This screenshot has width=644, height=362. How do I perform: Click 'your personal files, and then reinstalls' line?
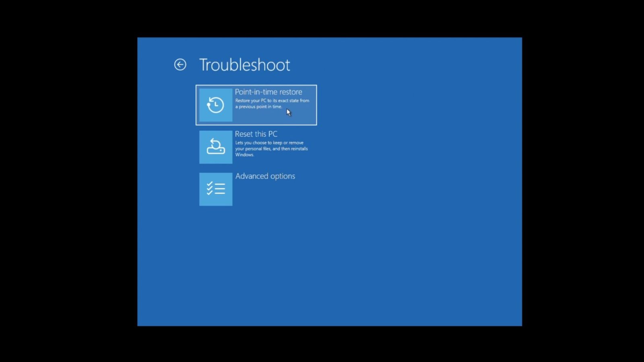coord(271,149)
